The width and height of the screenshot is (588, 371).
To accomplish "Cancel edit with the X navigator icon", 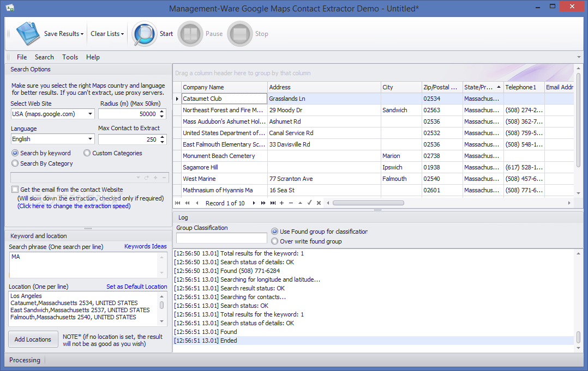I will (319, 203).
